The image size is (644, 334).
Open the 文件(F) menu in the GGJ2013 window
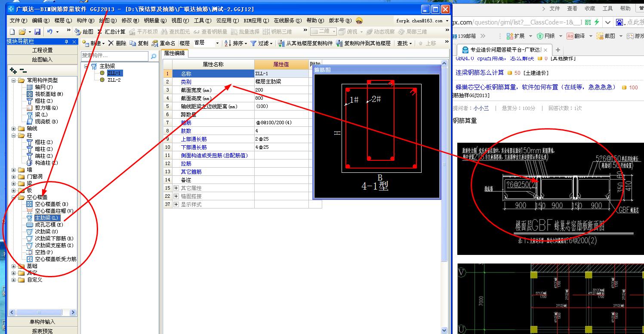19,21
